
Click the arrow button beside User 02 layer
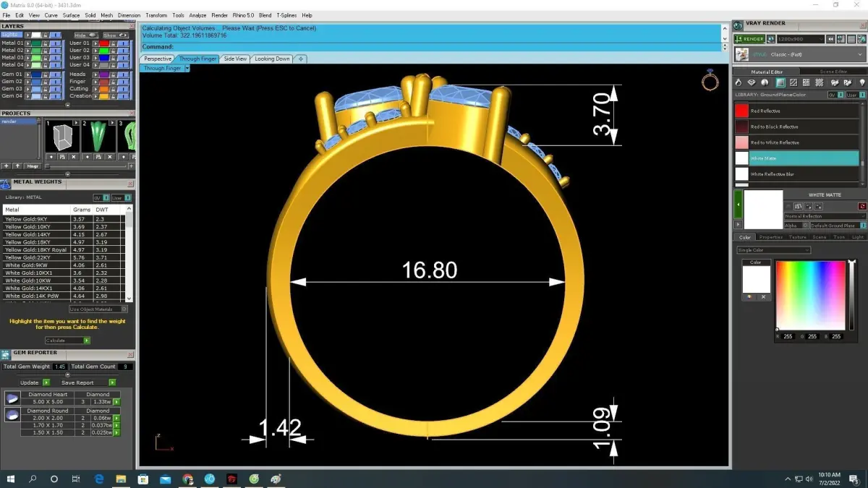pos(95,51)
